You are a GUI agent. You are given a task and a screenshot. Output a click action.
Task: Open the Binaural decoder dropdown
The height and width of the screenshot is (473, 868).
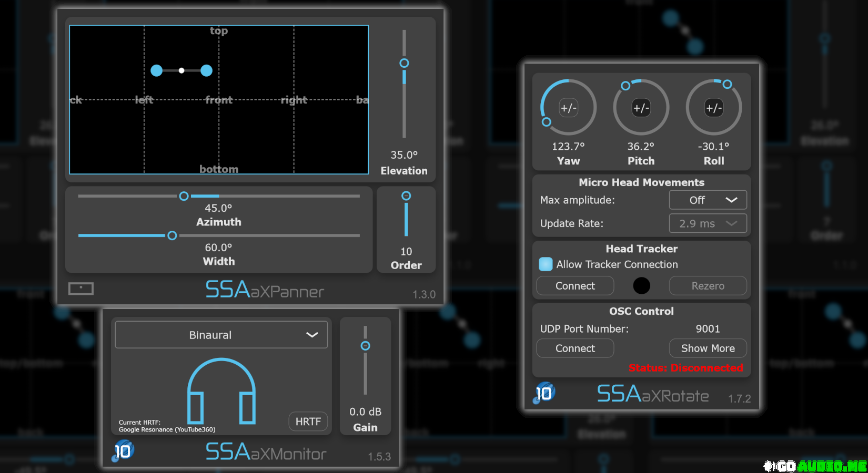[x=221, y=335]
